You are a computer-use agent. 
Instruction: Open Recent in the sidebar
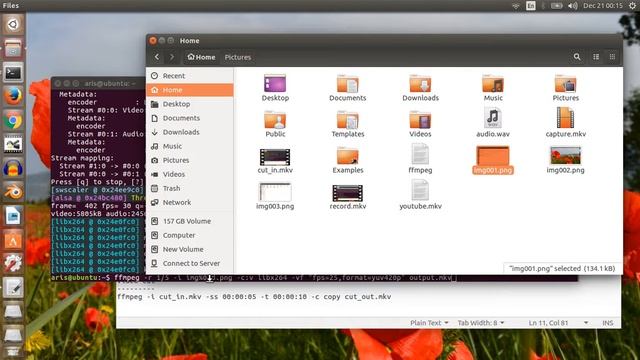pos(190,76)
